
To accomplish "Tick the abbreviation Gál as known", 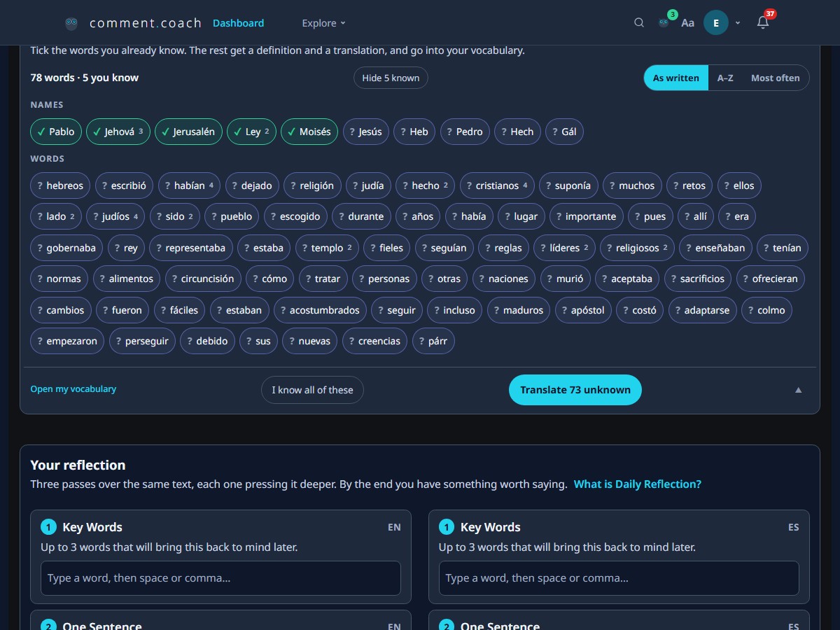I will 564,132.
